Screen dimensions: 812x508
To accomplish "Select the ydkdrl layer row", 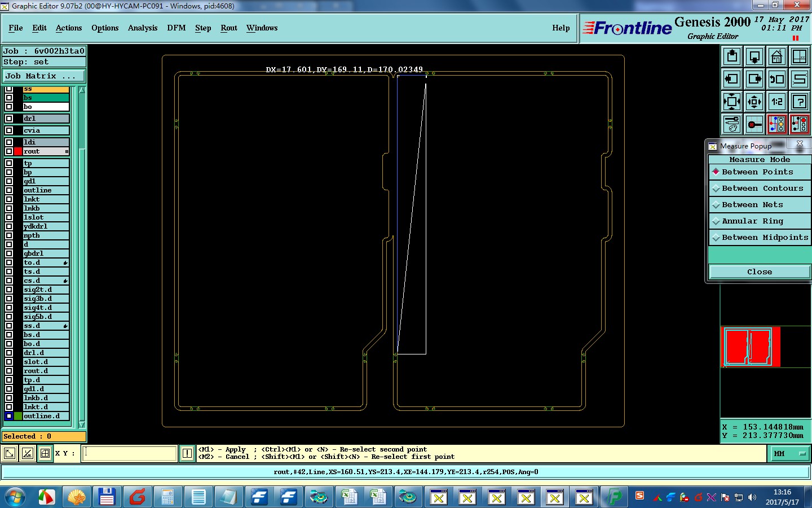I will (x=46, y=226).
